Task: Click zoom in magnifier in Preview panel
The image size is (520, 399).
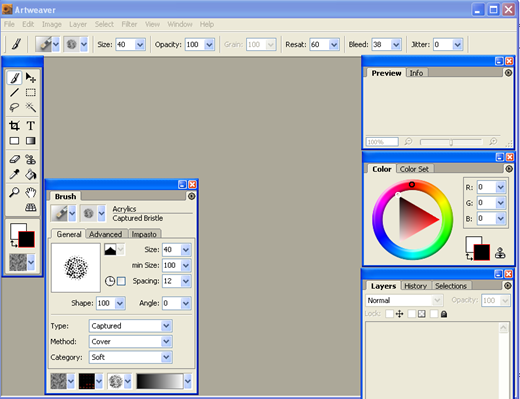Action: [x=493, y=142]
